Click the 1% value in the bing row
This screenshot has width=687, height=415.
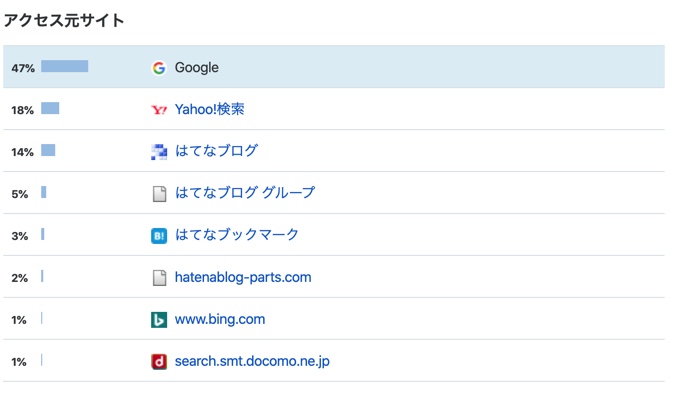[19, 320]
